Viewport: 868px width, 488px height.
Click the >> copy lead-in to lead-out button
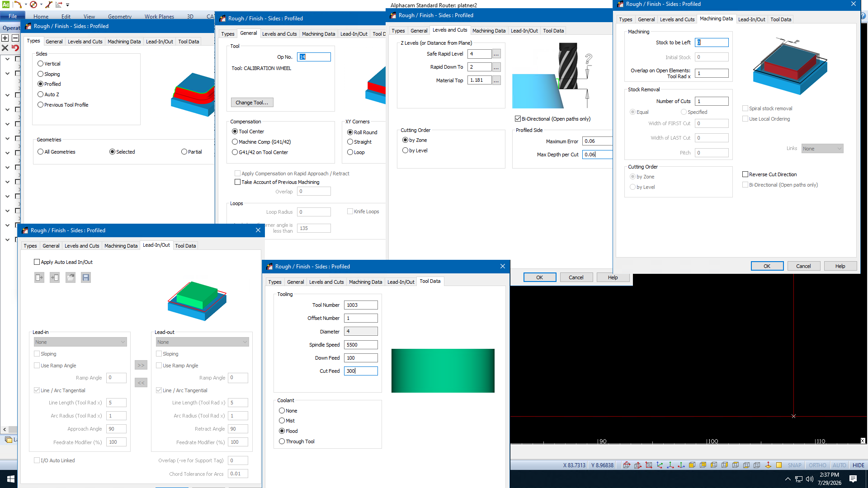(141, 365)
